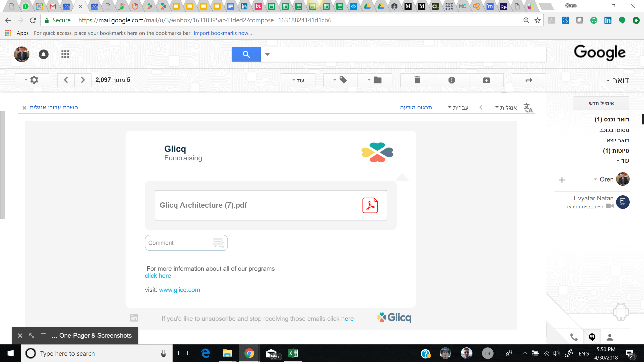Open the drafts folder in sidebar
Image resolution: width=644 pixels, height=362 pixels.
(x=616, y=151)
